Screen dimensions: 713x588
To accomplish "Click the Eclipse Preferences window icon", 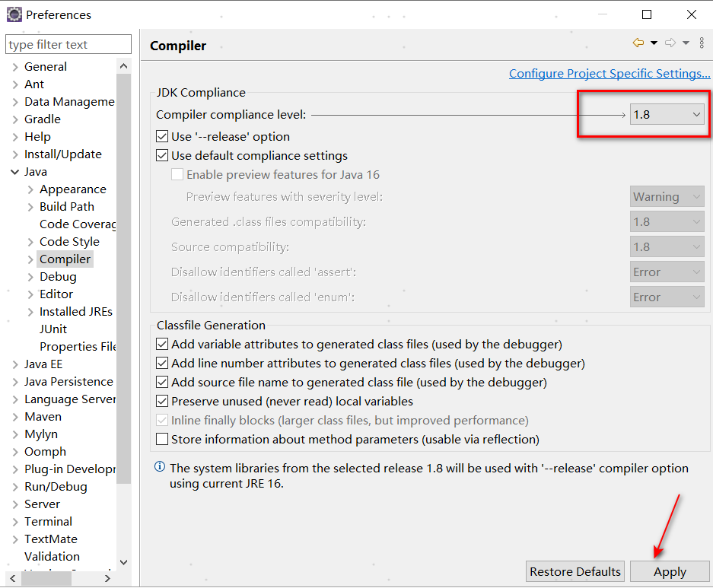I will tap(14, 14).
